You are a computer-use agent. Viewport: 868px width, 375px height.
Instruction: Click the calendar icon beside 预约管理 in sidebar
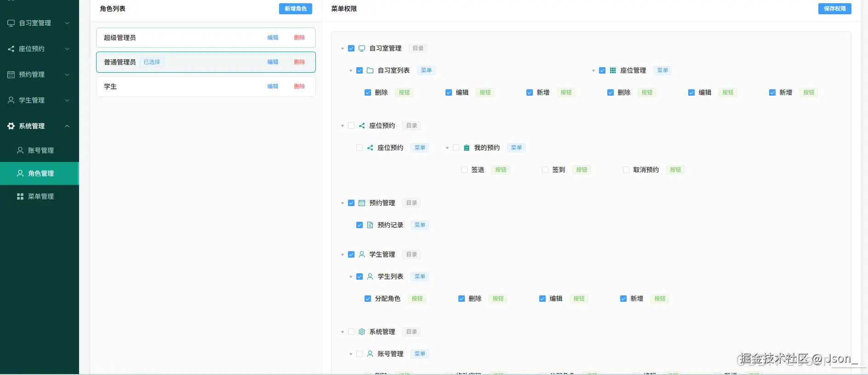(x=11, y=75)
